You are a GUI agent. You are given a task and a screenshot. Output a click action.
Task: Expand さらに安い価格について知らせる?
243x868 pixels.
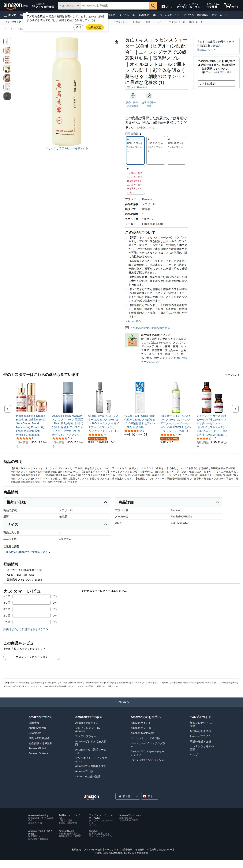click(x=28, y=552)
